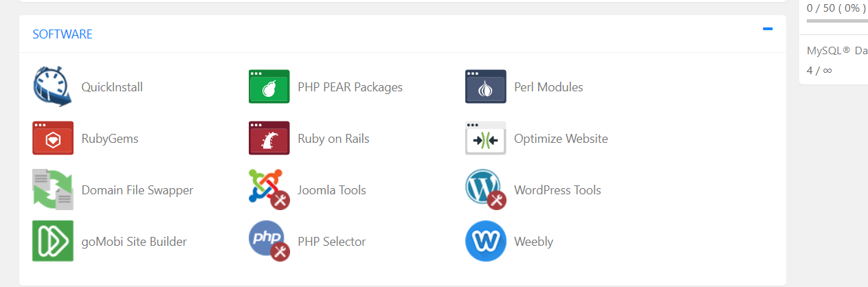Launch the Weebly blue icon
The width and height of the screenshot is (868, 287).
tap(485, 241)
